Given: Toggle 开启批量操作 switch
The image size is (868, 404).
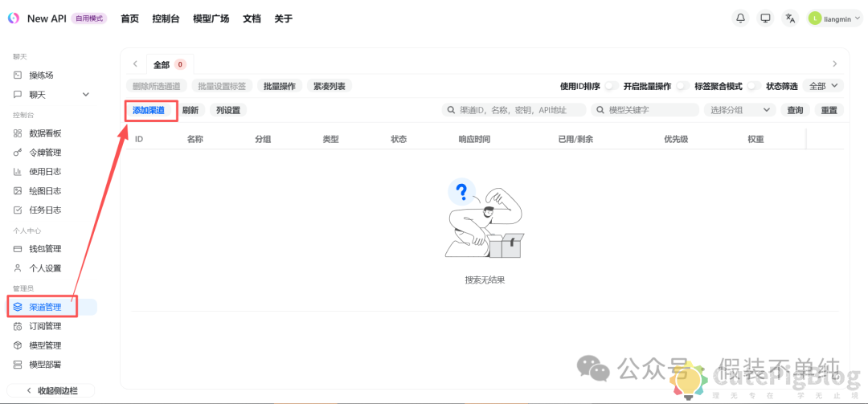Looking at the screenshot, I should point(683,86).
